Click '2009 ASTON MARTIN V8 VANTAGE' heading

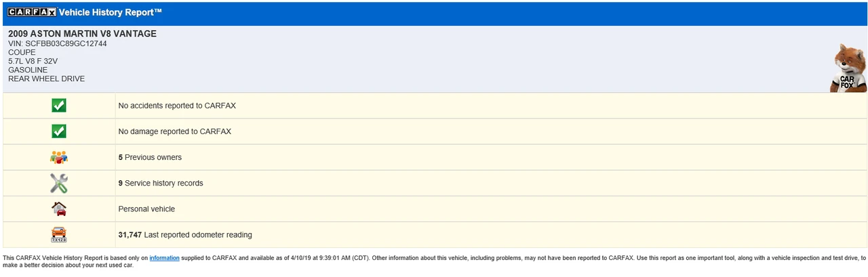click(82, 34)
